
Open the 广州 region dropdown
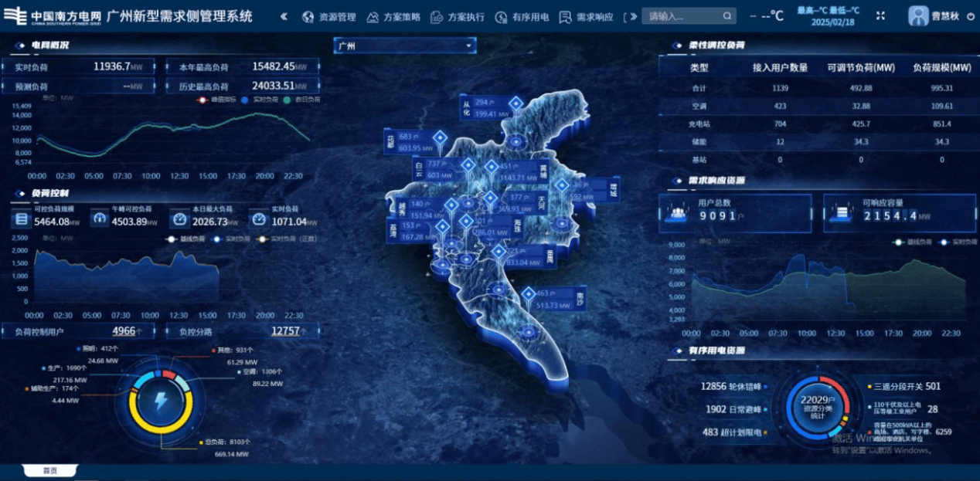click(x=404, y=46)
